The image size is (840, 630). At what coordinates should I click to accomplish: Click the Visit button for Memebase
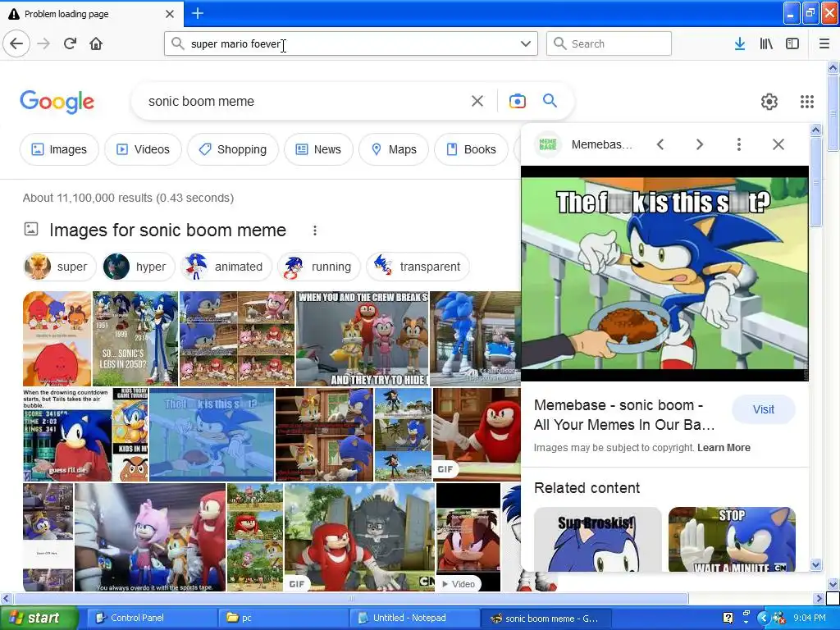tap(764, 409)
